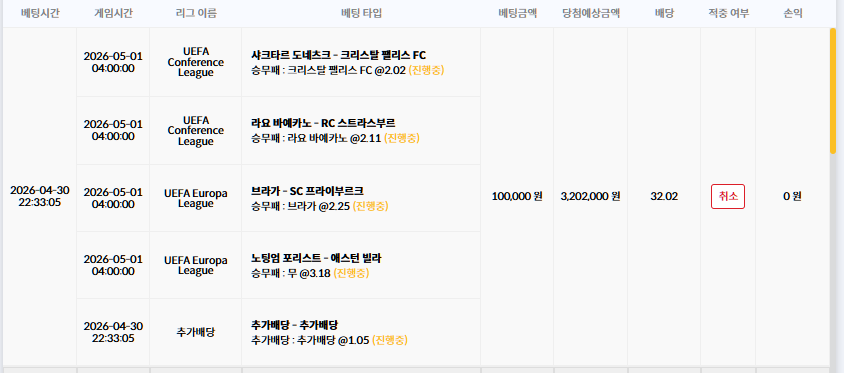The width and height of the screenshot is (844, 373).
Task: Click the 3,202,000 원 expected payout value
Action: coord(590,196)
